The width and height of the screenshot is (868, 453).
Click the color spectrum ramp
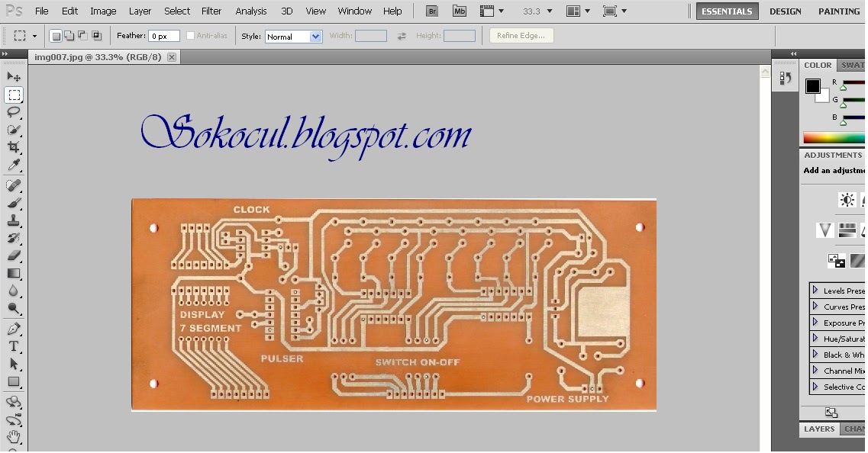[x=834, y=138]
